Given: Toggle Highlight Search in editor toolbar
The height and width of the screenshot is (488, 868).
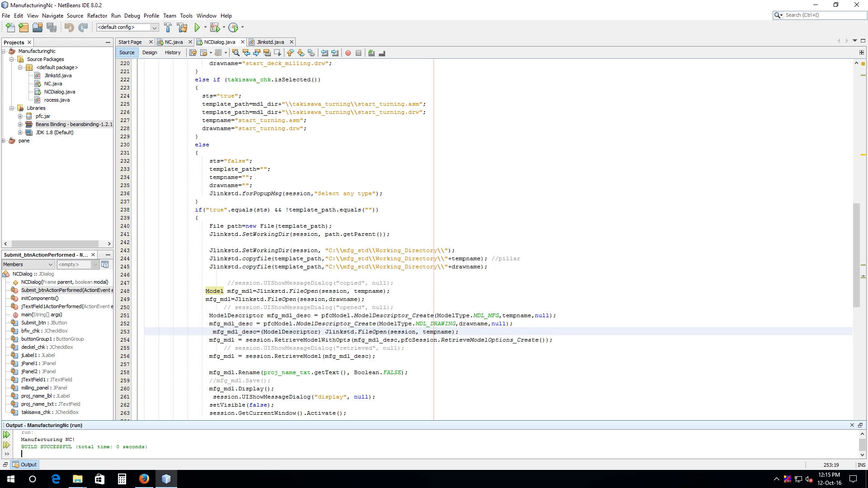Looking at the screenshot, I should pyautogui.click(x=267, y=53).
